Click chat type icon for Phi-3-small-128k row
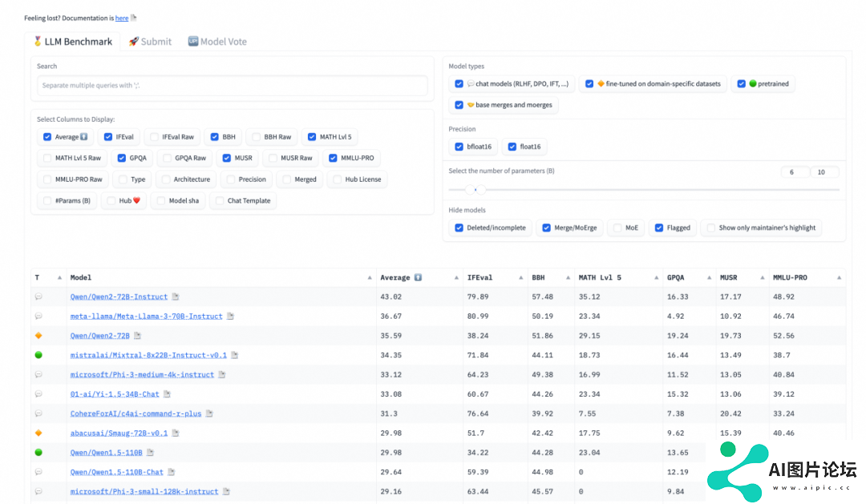 click(x=38, y=491)
